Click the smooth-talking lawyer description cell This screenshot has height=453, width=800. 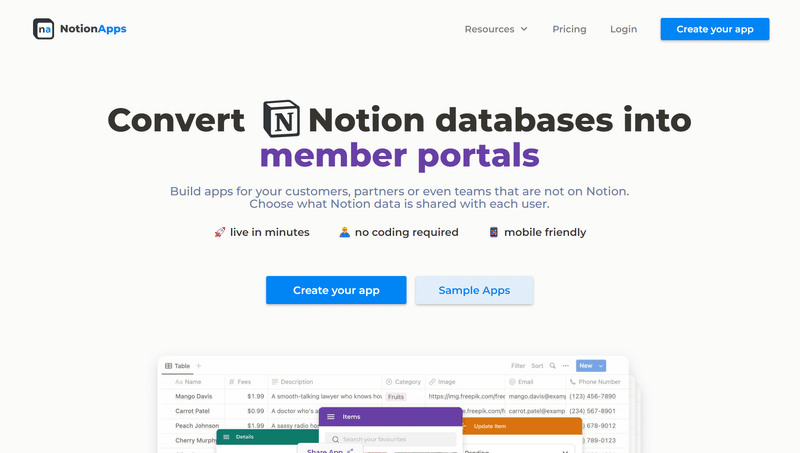pos(326,396)
